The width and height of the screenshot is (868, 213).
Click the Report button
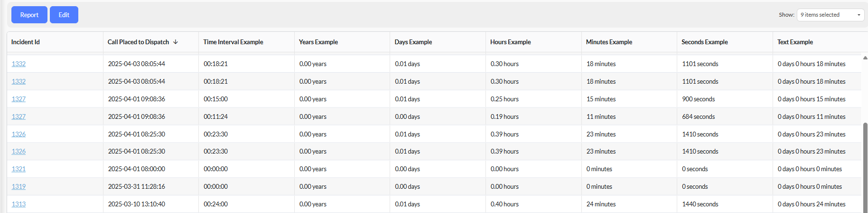(x=29, y=15)
